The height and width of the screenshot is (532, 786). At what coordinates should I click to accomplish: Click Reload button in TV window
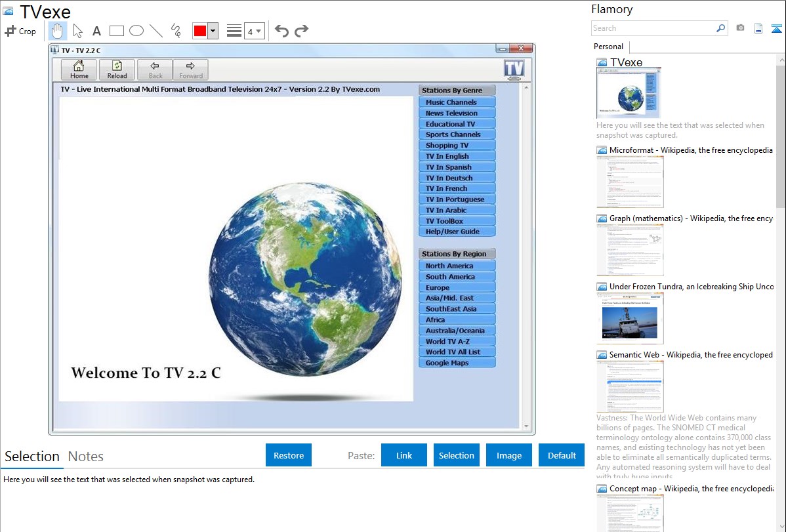[117, 70]
